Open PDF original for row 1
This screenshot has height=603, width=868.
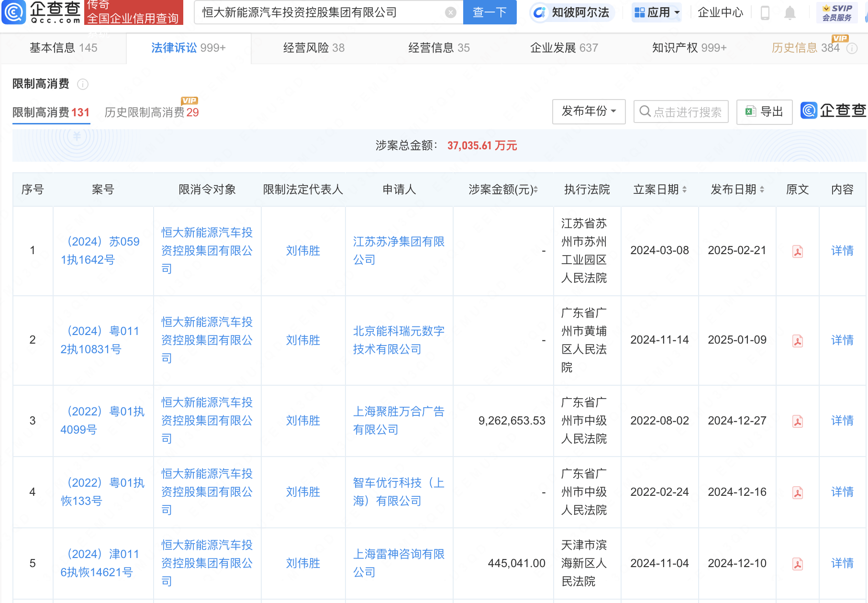(797, 251)
